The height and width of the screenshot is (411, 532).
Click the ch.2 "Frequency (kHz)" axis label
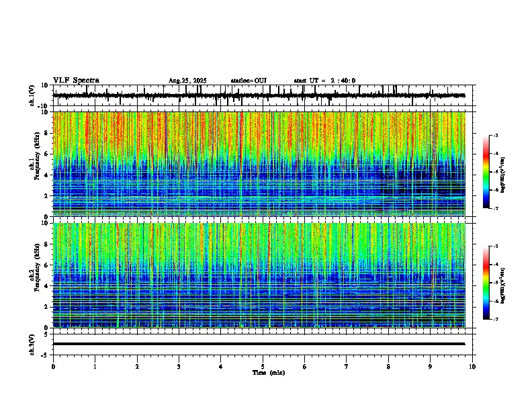(38, 267)
